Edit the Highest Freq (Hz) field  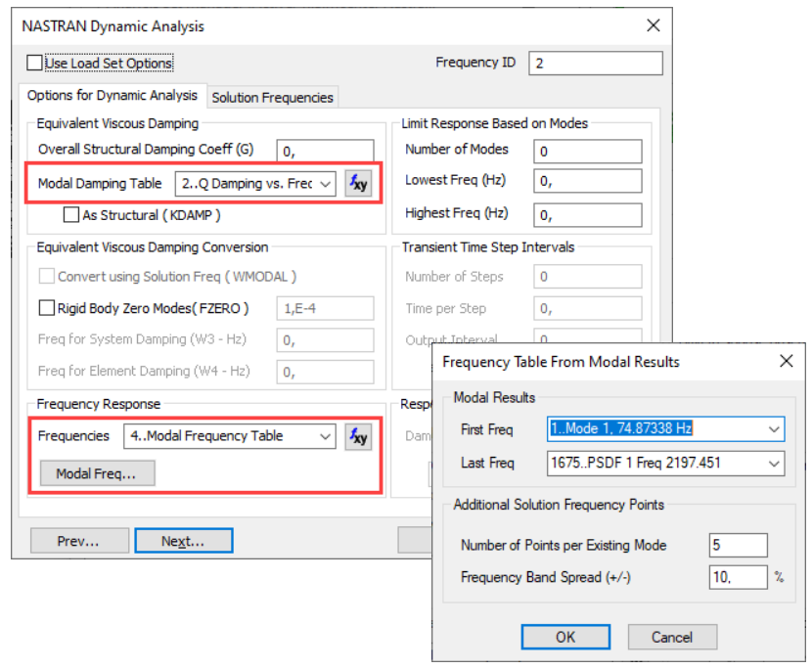588,215
